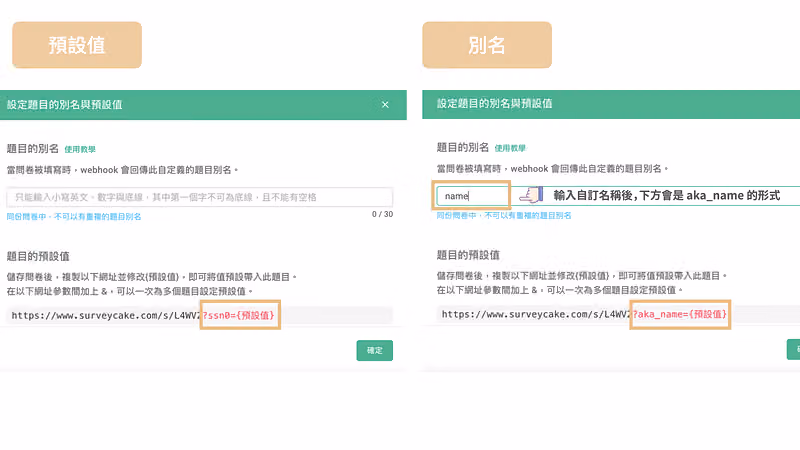Screen dimensions: 800x450
Task: Click the 別名 label banner
Action: click(x=487, y=45)
